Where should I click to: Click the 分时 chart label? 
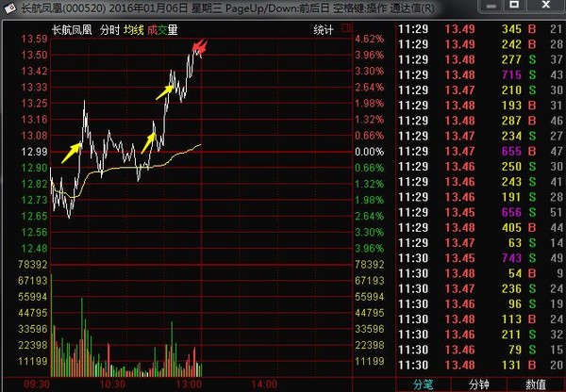pyautogui.click(x=109, y=30)
